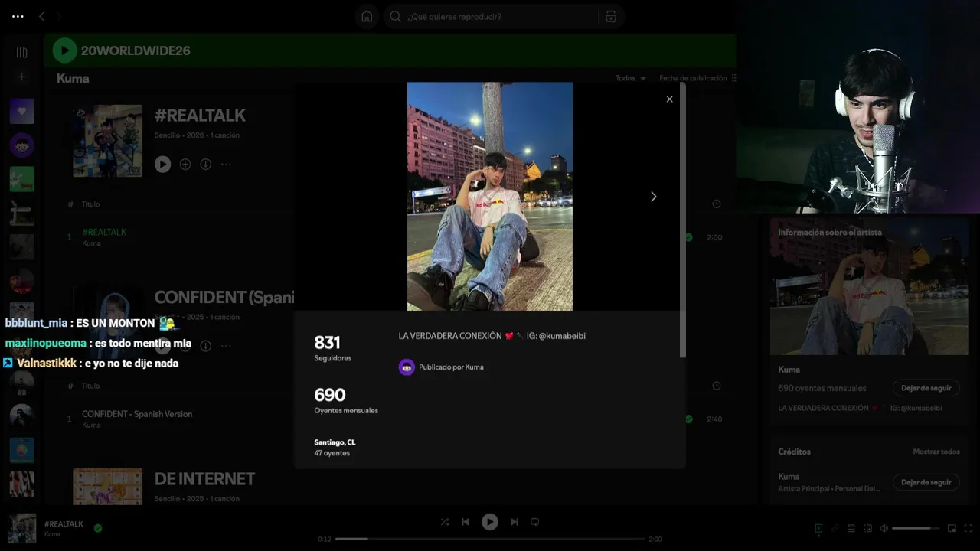Toggle saved checkmark on CONFIDENT track row
The height and width of the screenshot is (551, 980).
[688, 419]
